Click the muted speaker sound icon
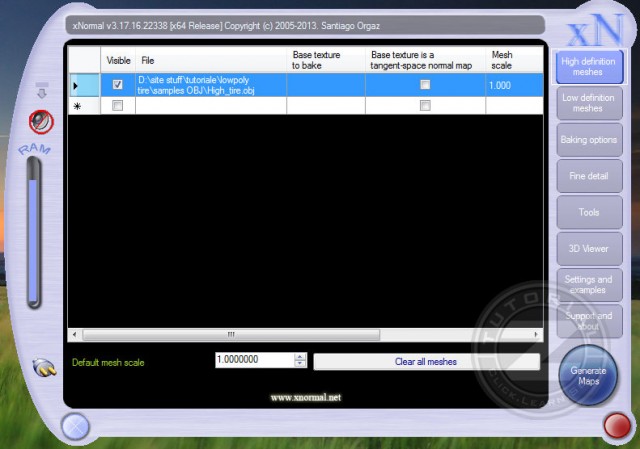 [x=41, y=122]
